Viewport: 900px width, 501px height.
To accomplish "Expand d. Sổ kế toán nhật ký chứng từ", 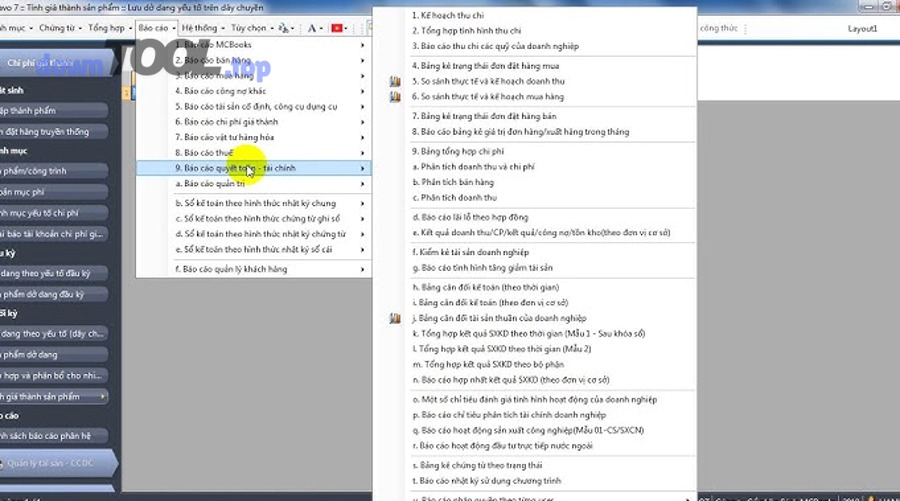I will (x=254, y=234).
